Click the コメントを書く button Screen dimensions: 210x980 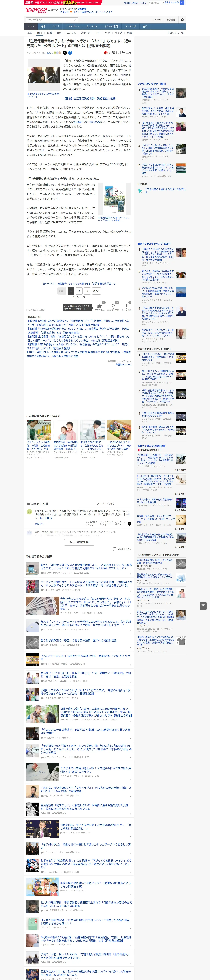click(105, 504)
